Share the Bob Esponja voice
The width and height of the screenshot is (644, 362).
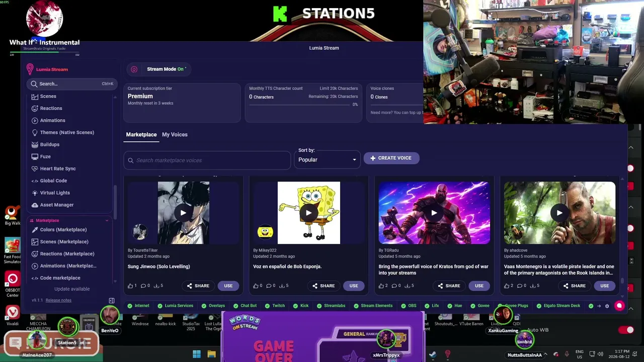(x=323, y=286)
